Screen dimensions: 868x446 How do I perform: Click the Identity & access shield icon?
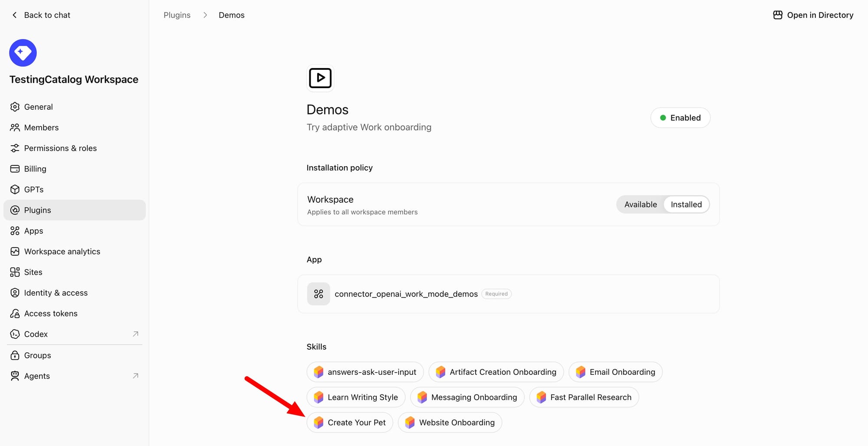click(15, 293)
